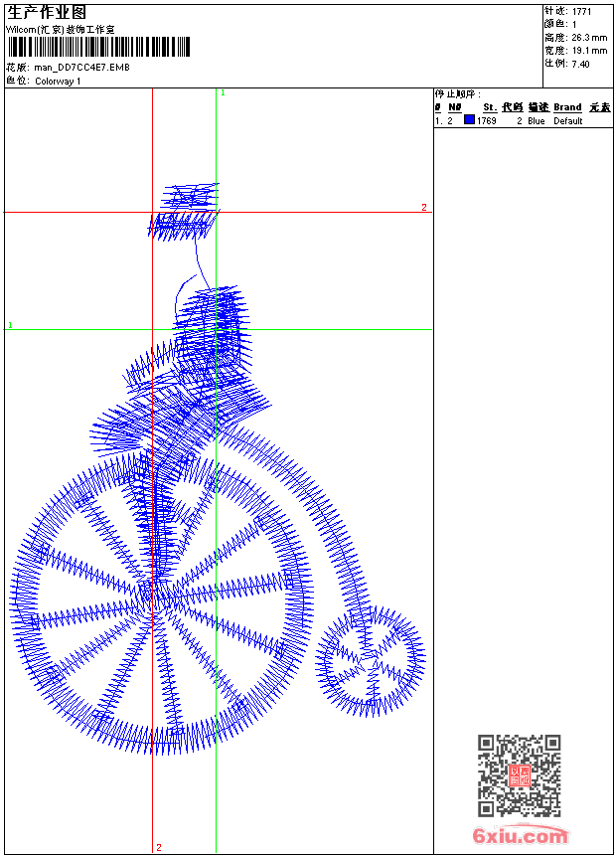Click the red marker 2 at bottom

(x=158, y=847)
